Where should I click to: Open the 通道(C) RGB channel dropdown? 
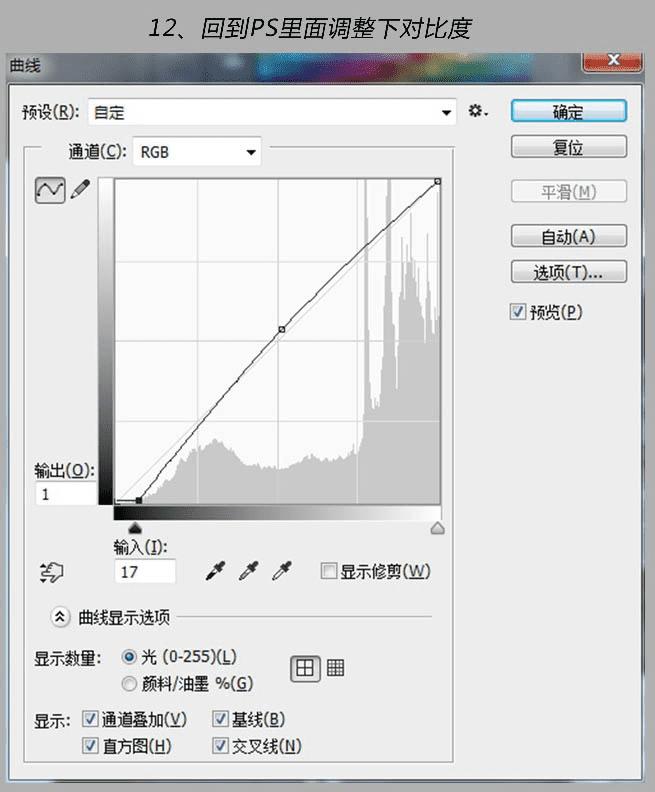[x=197, y=152]
